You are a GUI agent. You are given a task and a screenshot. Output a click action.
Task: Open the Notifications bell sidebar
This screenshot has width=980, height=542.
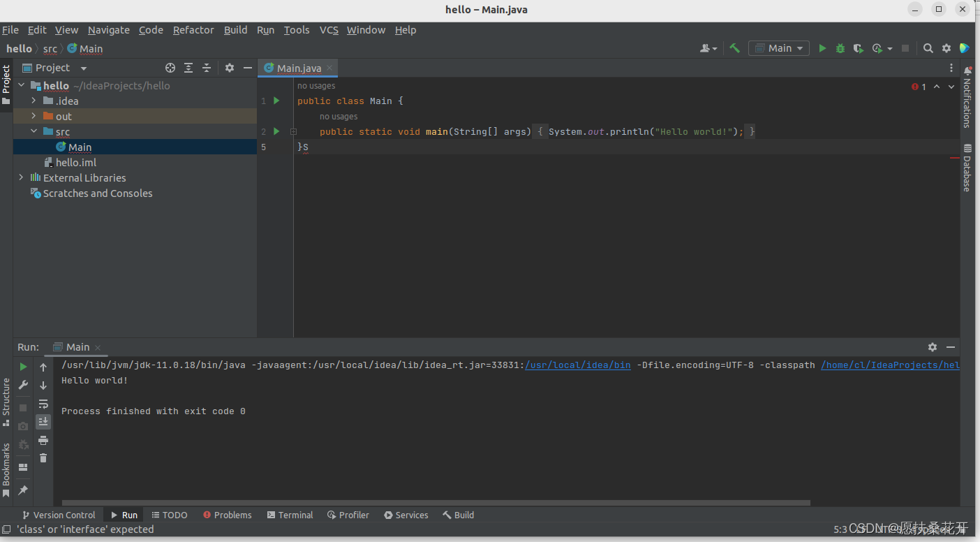[967, 97]
